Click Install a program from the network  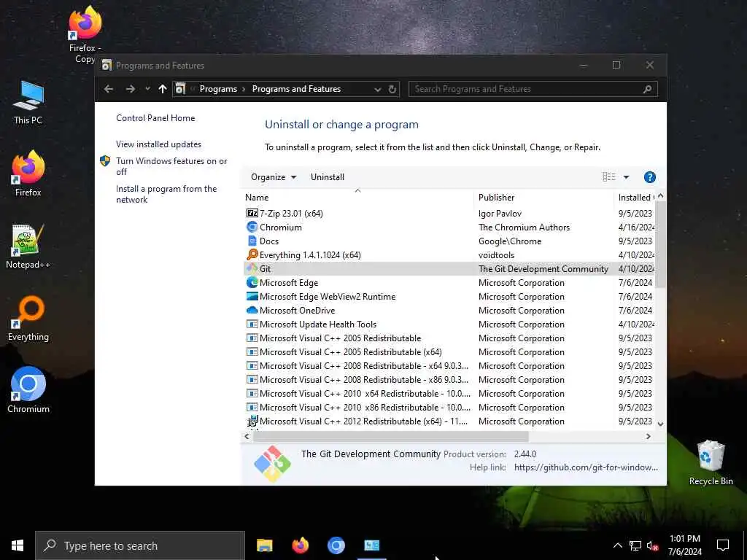tap(166, 194)
